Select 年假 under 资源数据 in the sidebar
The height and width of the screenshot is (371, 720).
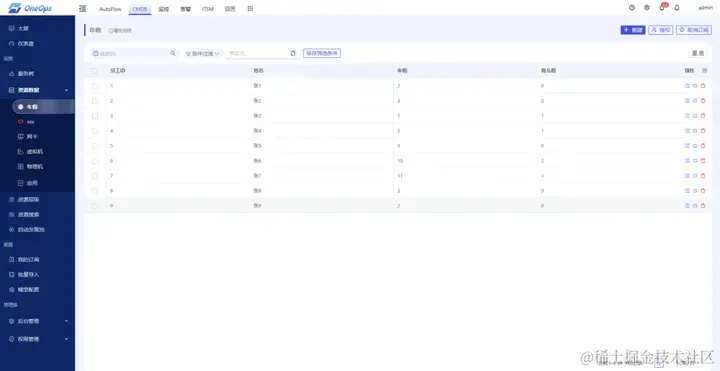point(43,107)
